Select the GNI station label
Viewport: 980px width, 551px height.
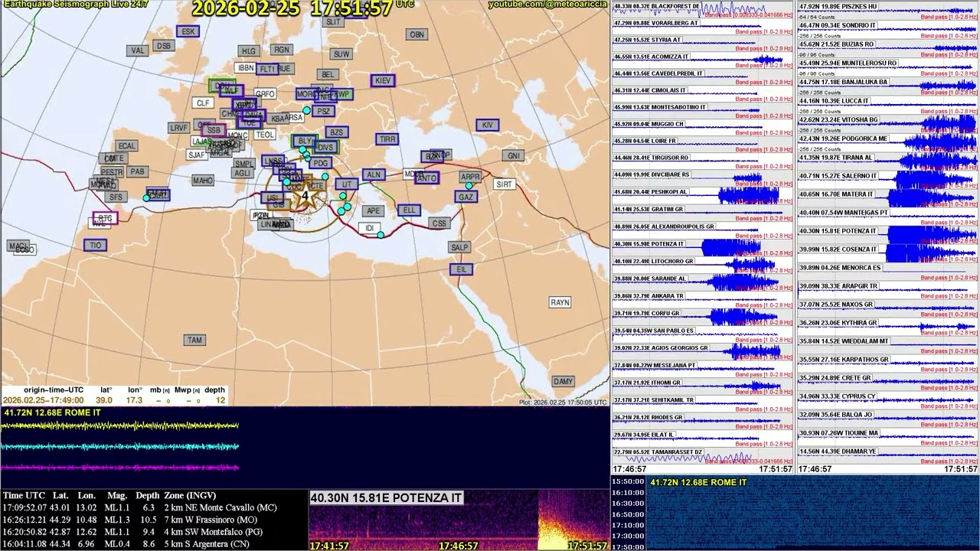(x=513, y=155)
